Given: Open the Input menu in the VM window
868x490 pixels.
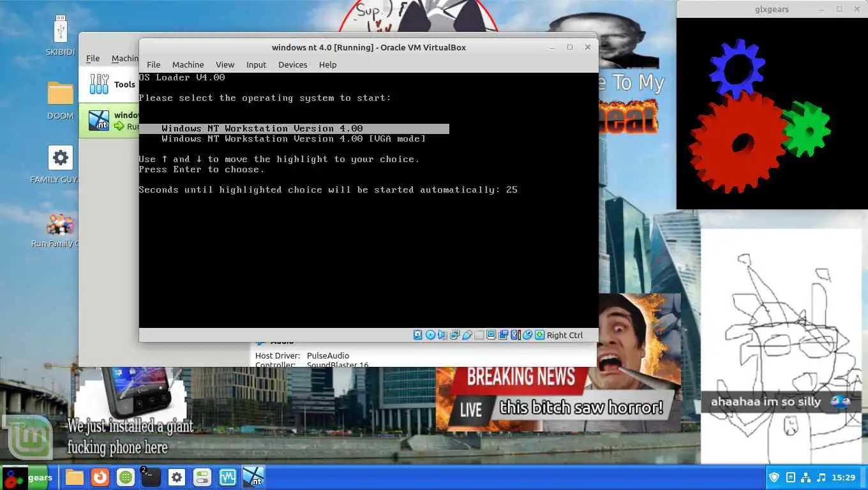Looking at the screenshot, I should (256, 64).
